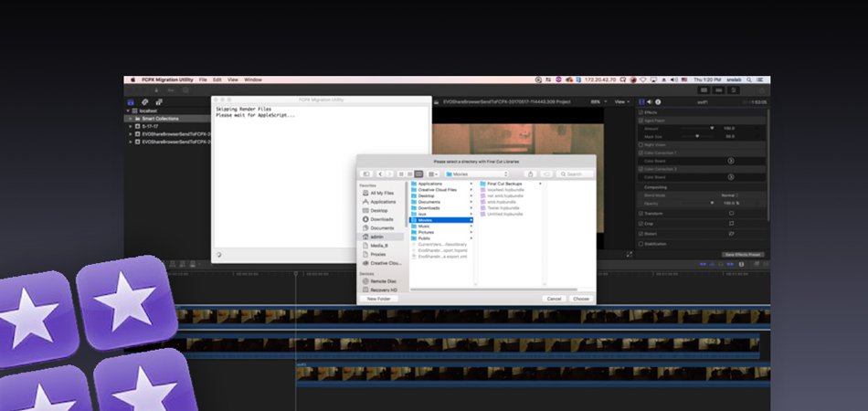Open the FCPX Migration Utility menu
868x411 pixels.
[167, 79]
